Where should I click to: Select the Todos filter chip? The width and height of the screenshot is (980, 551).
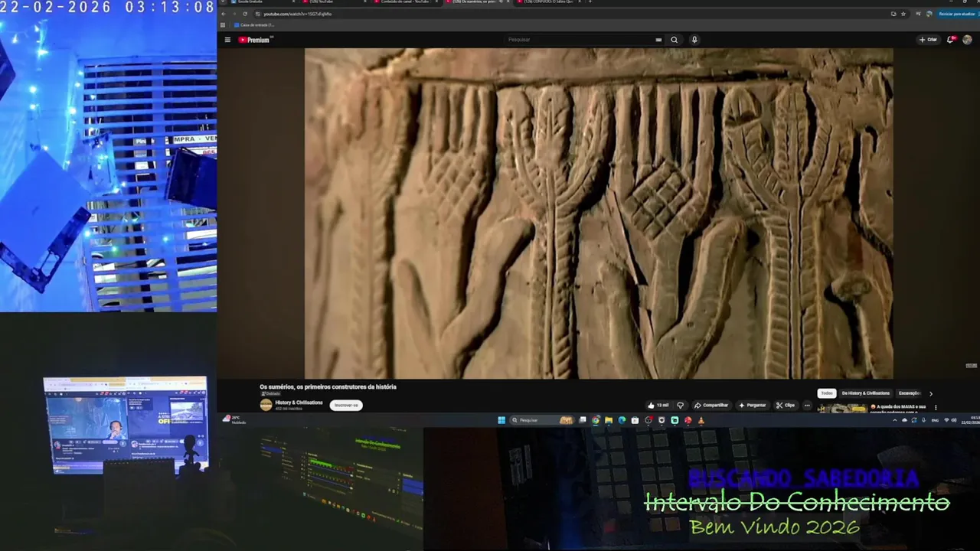click(827, 393)
